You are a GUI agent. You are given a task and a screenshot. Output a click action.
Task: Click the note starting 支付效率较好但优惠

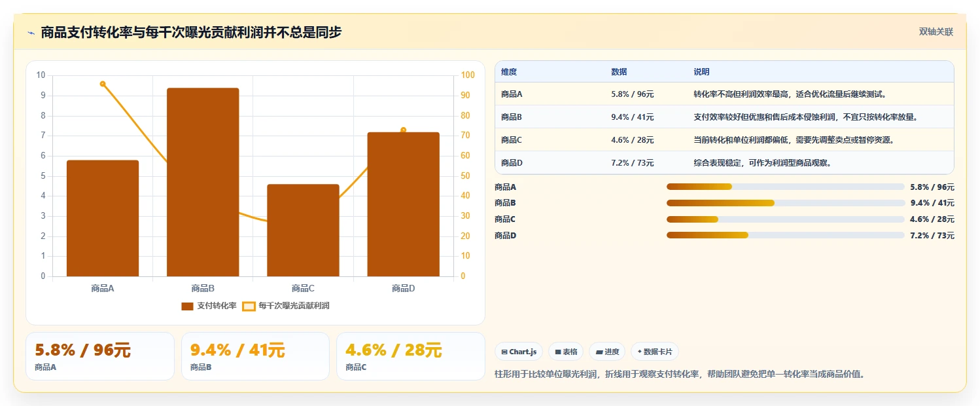point(805,117)
